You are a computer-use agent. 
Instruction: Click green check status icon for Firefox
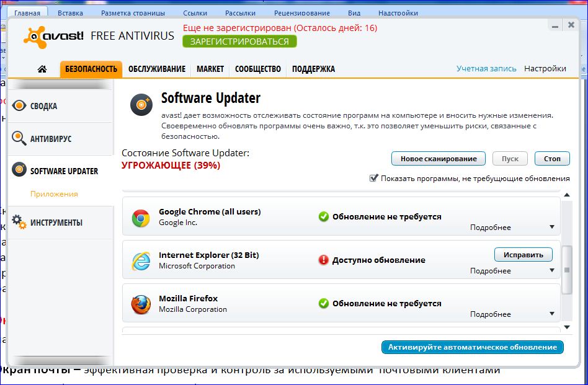(x=323, y=303)
